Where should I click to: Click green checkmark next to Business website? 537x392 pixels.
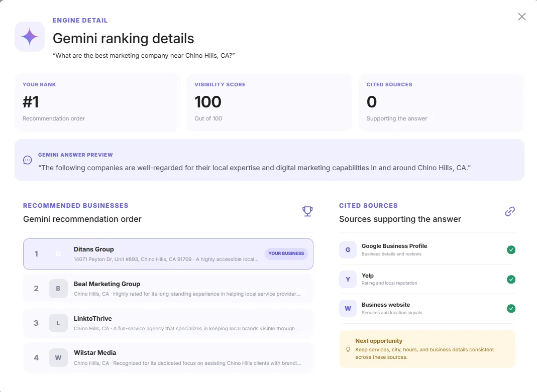(511, 308)
